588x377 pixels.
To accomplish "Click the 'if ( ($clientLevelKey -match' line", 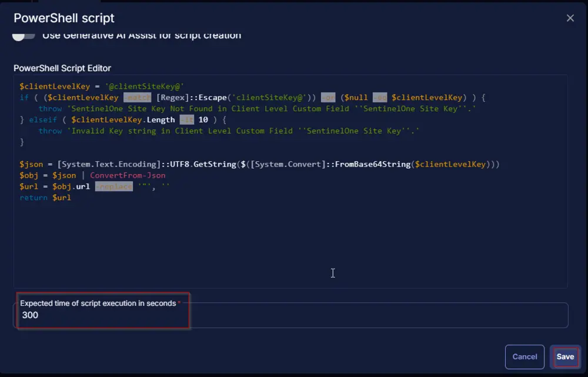I will 252,98.
